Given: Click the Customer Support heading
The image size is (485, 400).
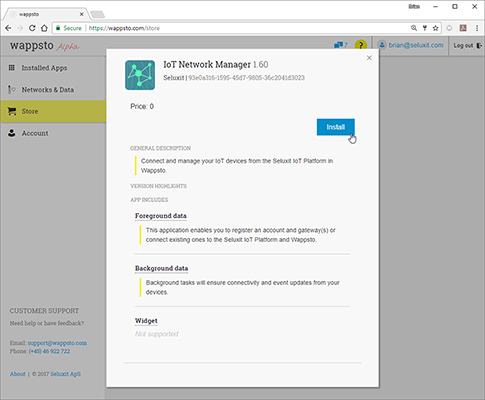Looking at the screenshot, I should pyautogui.click(x=44, y=311).
